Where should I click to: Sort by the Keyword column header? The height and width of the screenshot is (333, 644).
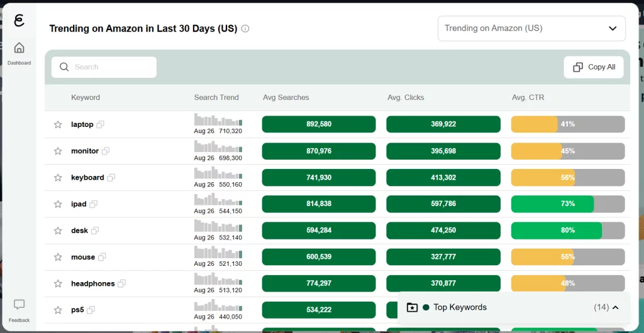(86, 97)
